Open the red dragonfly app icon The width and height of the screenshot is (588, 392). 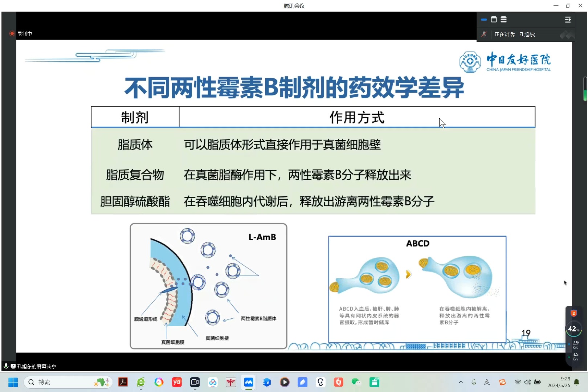[x=230, y=382]
